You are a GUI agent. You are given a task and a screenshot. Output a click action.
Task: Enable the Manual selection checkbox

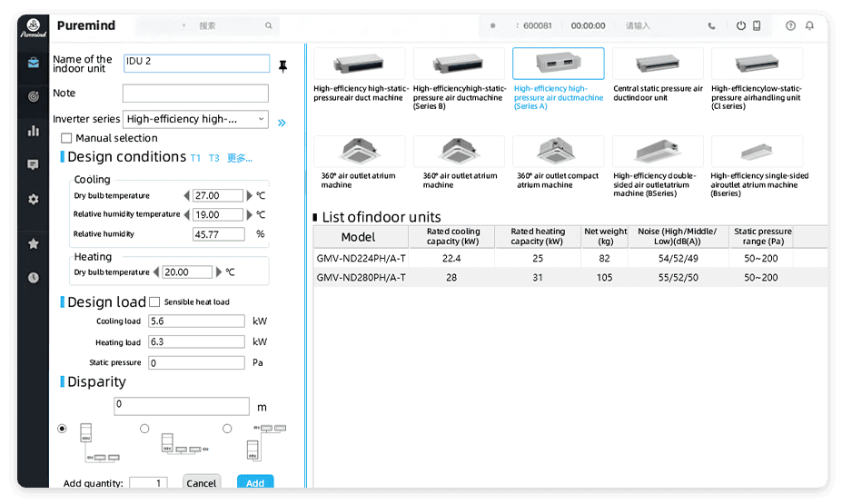[66, 139]
